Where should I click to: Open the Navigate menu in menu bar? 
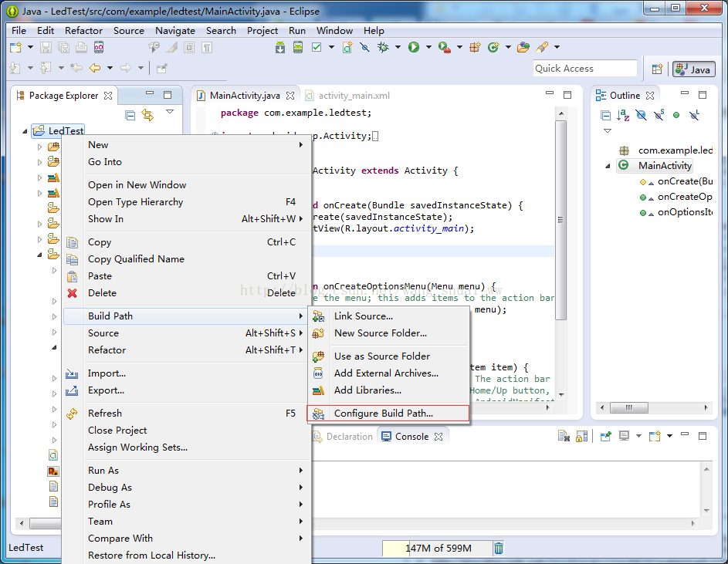[x=175, y=31]
